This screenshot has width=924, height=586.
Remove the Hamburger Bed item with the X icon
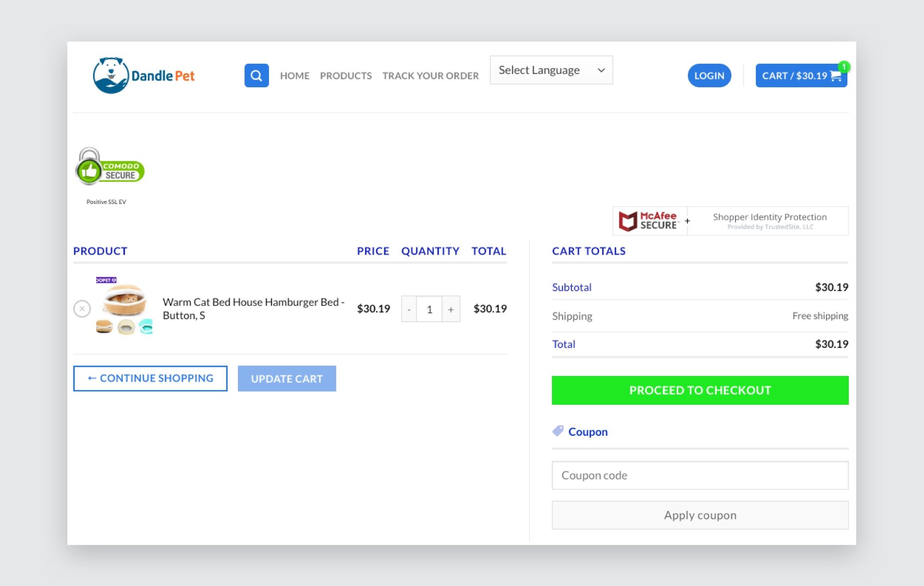pos(82,308)
